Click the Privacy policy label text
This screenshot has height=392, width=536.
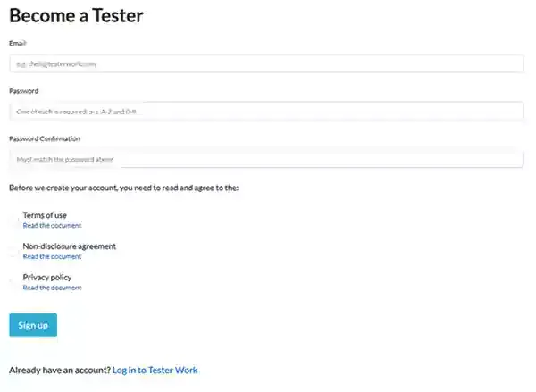pos(47,278)
